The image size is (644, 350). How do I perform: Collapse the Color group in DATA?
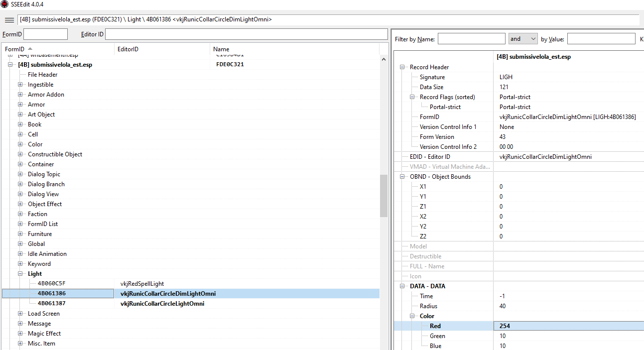coord(413,316)
